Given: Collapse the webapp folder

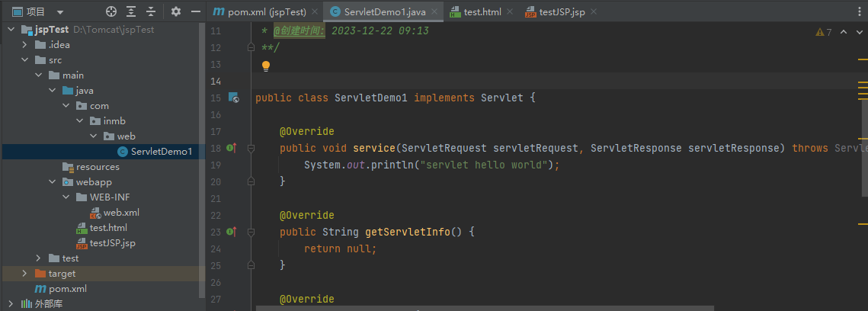Looking at the screenshot, I should click(x=52, y=182).
